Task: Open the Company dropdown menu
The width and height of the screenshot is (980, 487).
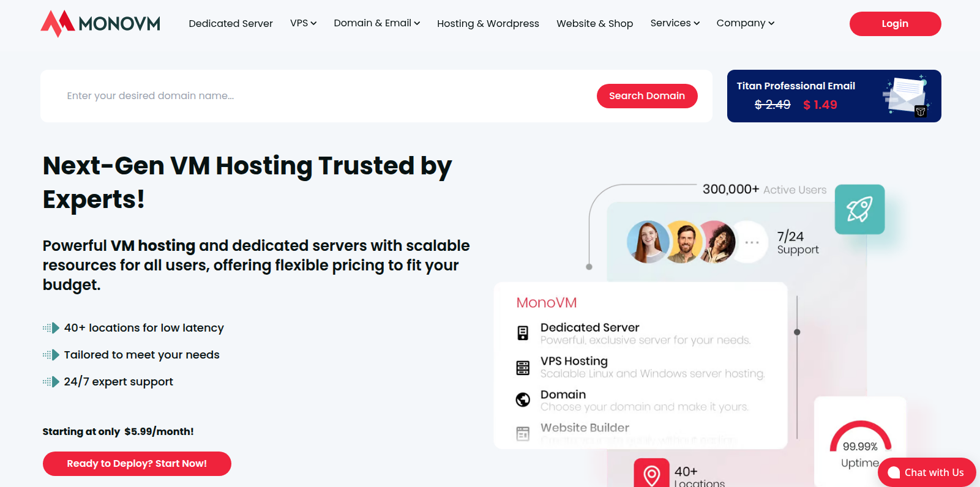Action: click(745, 23)
